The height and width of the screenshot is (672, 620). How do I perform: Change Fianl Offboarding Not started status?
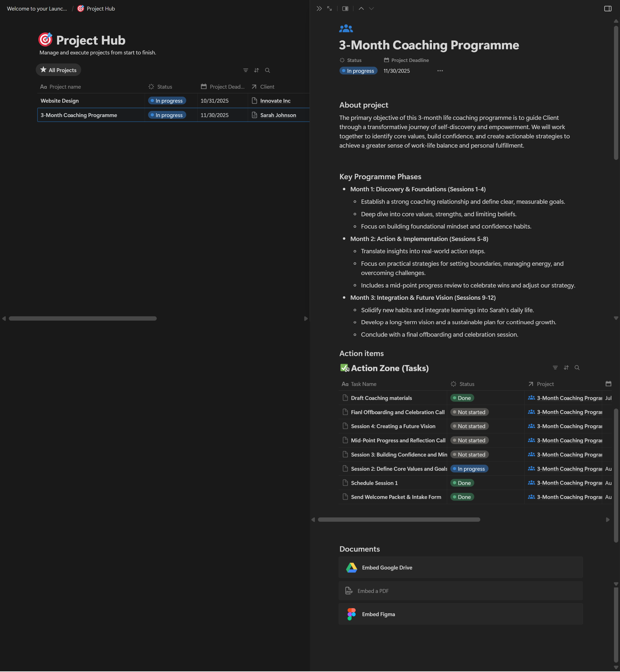pos(469,412)
